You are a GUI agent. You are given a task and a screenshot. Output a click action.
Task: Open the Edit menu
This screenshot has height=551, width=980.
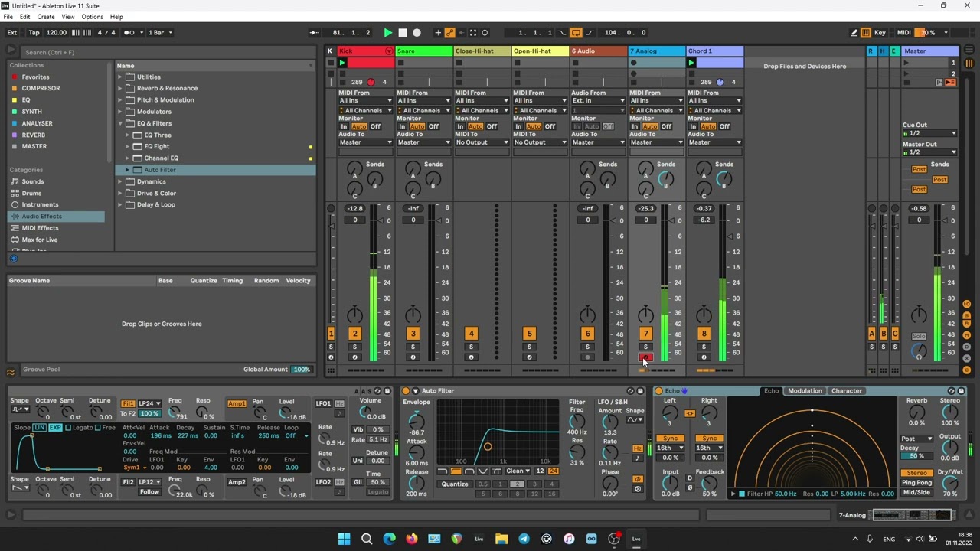25,17
